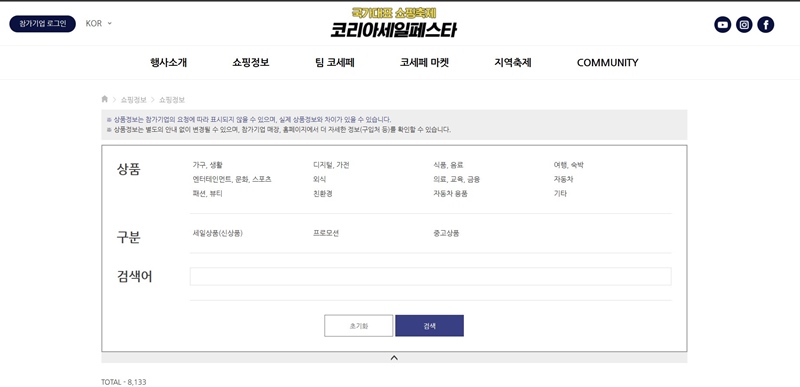
Task: Open the 지역축제 menu
Action: [x=513, y=63]
